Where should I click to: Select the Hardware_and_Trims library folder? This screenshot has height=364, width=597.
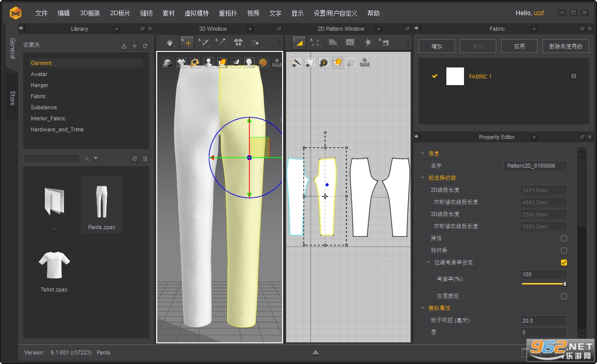[57, 129]
